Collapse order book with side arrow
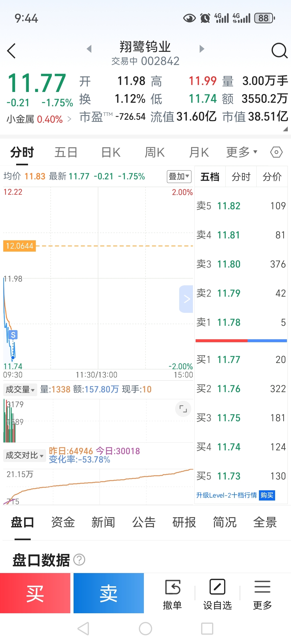The image size is (291, 644). (x=186, y=299)
